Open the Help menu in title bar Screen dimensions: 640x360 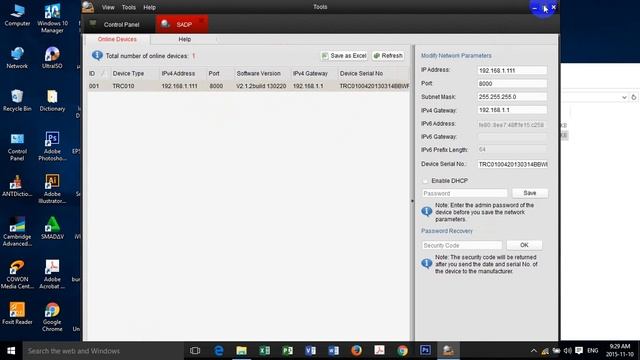pyautogui.click(x=149, y=7)
